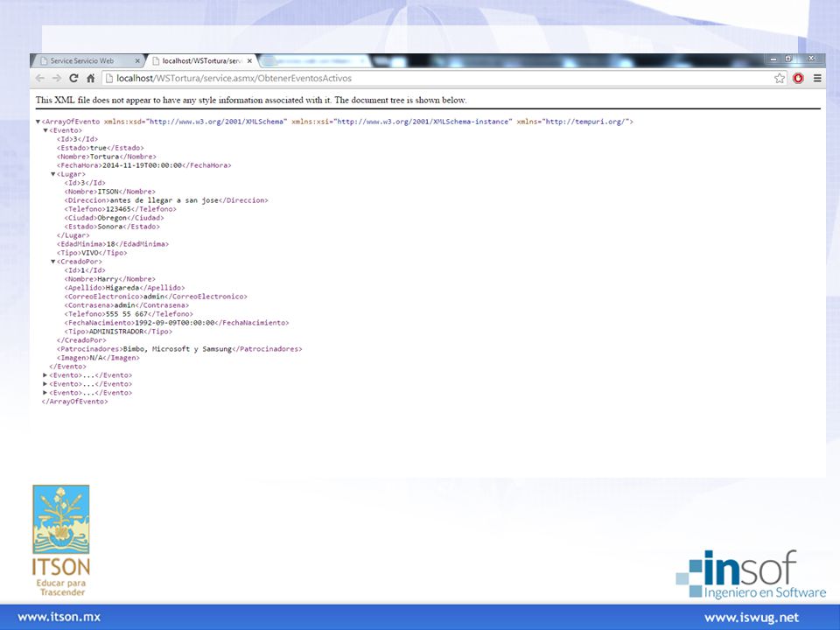Click the Estado true line
Screen dimensions: 840x630
coord(100,148)
